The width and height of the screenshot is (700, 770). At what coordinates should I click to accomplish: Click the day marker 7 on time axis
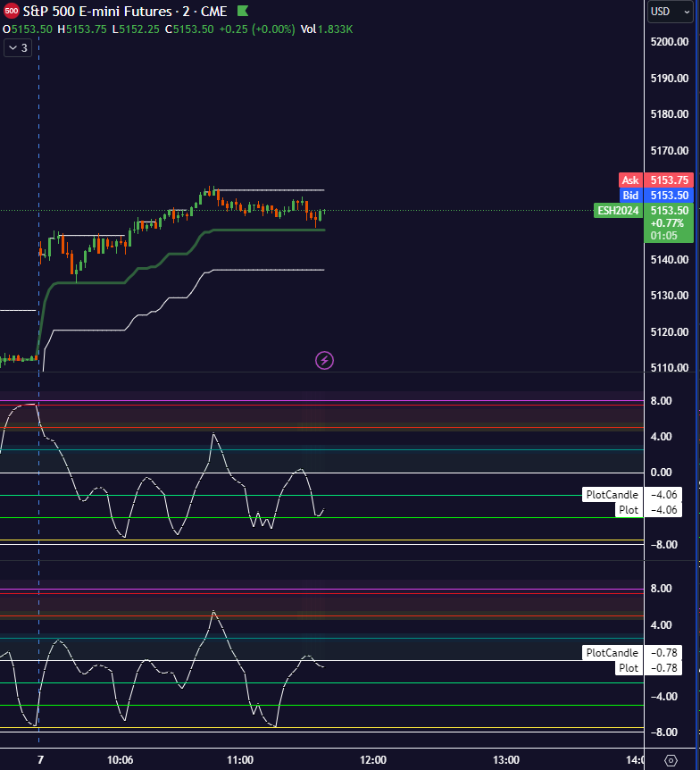click(40, 760)
